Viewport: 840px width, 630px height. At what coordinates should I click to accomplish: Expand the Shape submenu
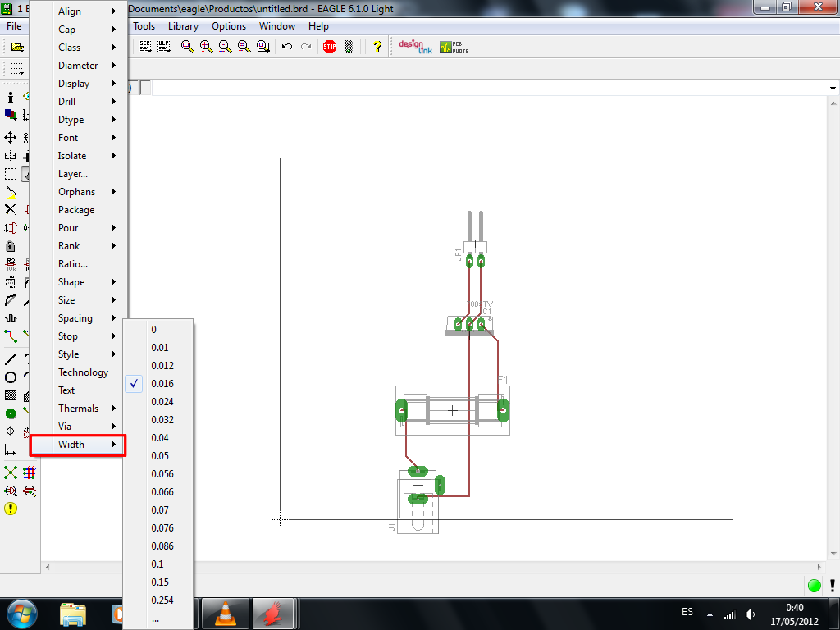pos(79,282)
